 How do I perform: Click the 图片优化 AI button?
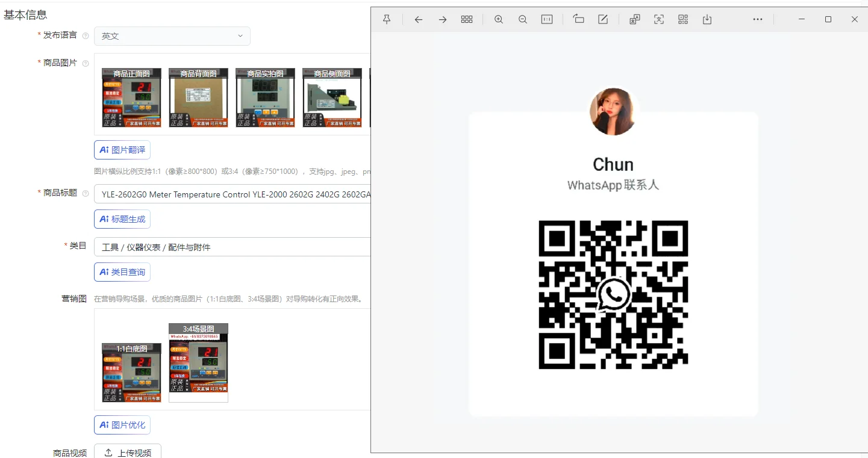(122, 425)
